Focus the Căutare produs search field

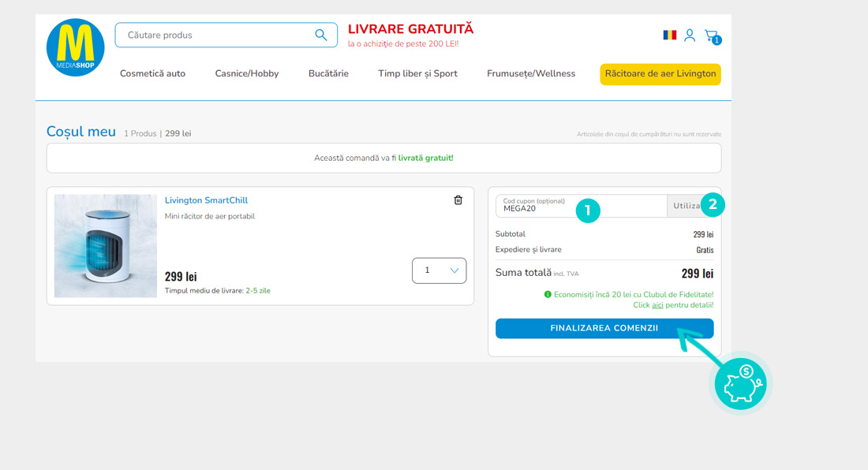[x=226, y=35]
